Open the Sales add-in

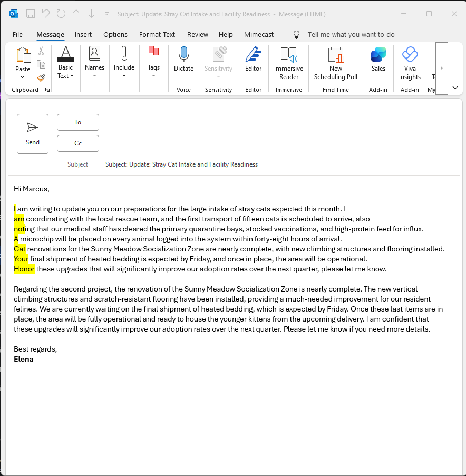pos(378,62)
